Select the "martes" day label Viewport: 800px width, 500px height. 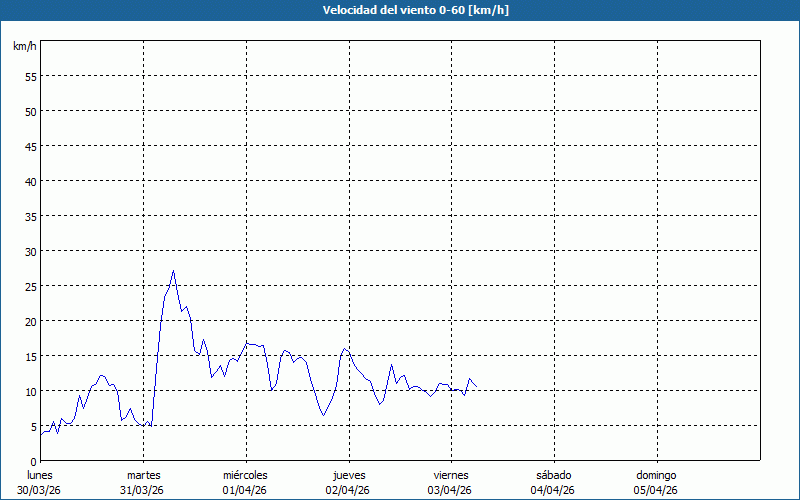click(x=143, y=475)
